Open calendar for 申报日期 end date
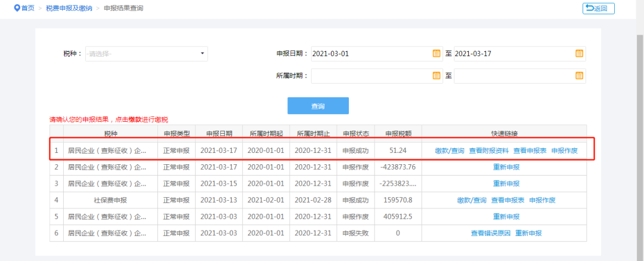The image size is (644, 261). (579, 54)
